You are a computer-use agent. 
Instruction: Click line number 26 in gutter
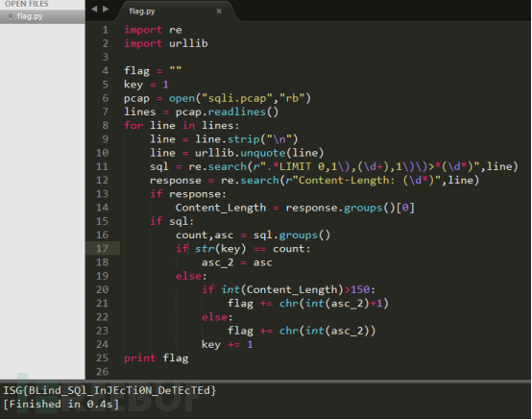pyautogui.click(x=102, y=372)
